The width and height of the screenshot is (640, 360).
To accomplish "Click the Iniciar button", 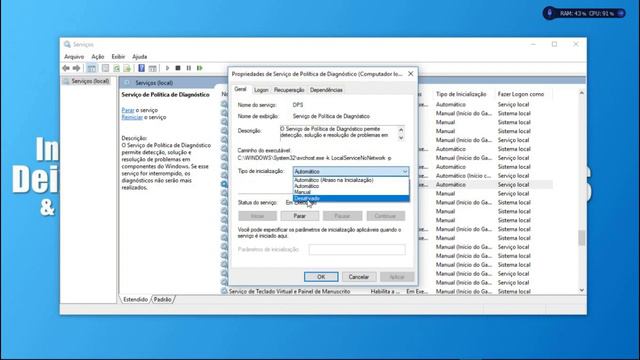I will [258, 216].
